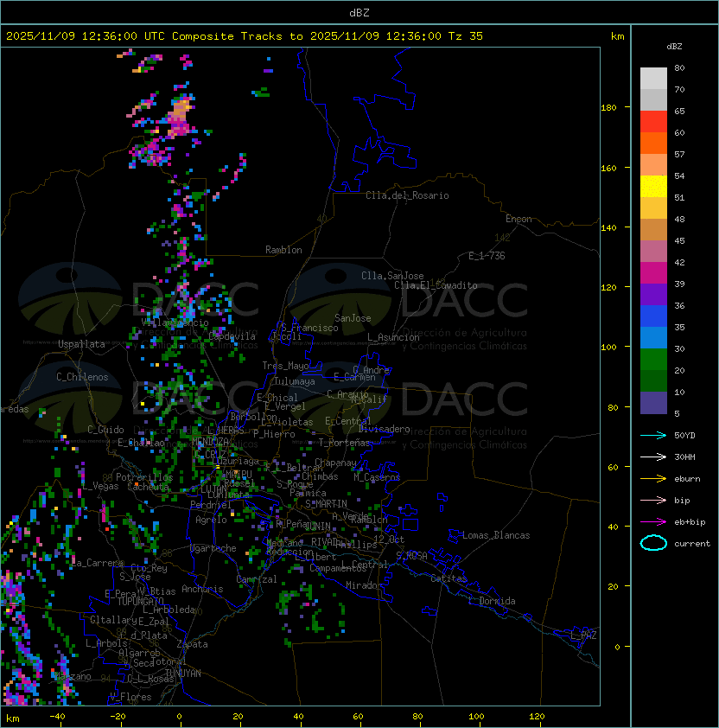Click the 'L_Vegas' map label
719x728 pixels.
pyautogui.click(x=99, y=486)
